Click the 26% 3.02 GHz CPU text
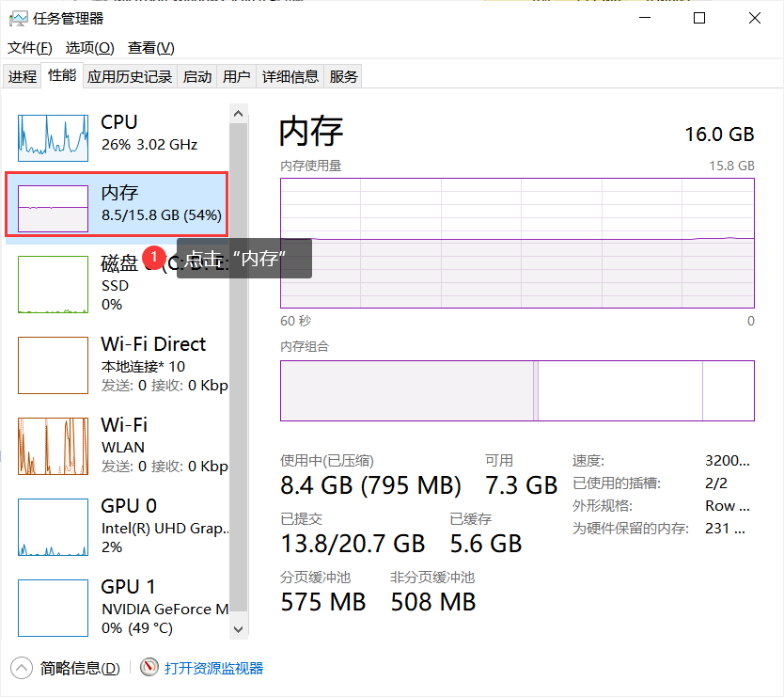Screen dimensions: 784x697 coord(149,145)
